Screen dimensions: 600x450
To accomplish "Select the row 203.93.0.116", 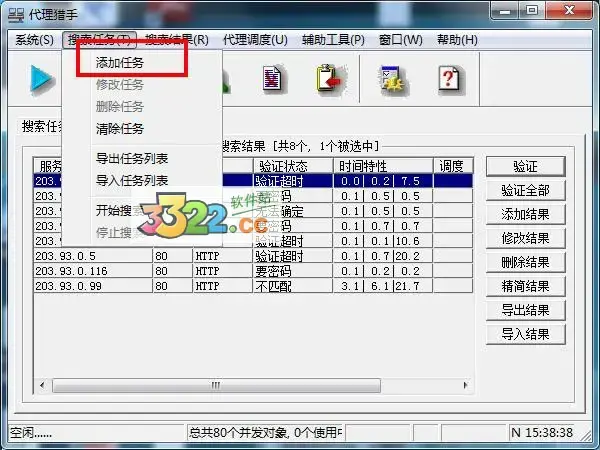I will click(253, 271).
